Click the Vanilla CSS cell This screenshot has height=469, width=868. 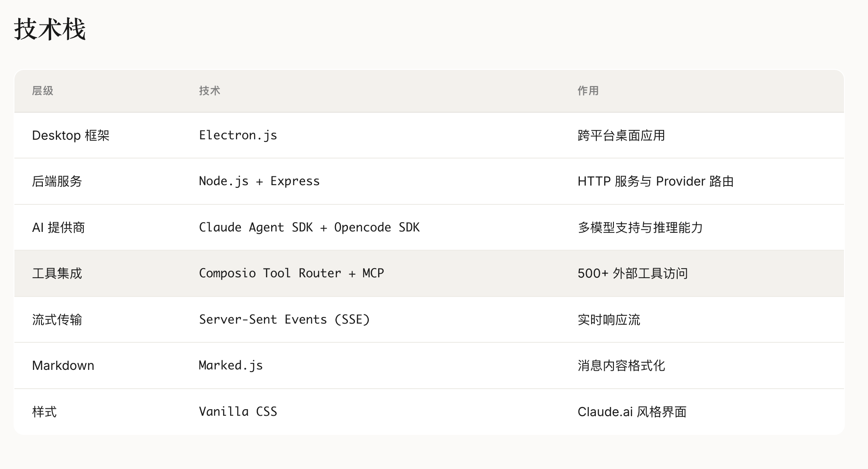tap(238, 412)
